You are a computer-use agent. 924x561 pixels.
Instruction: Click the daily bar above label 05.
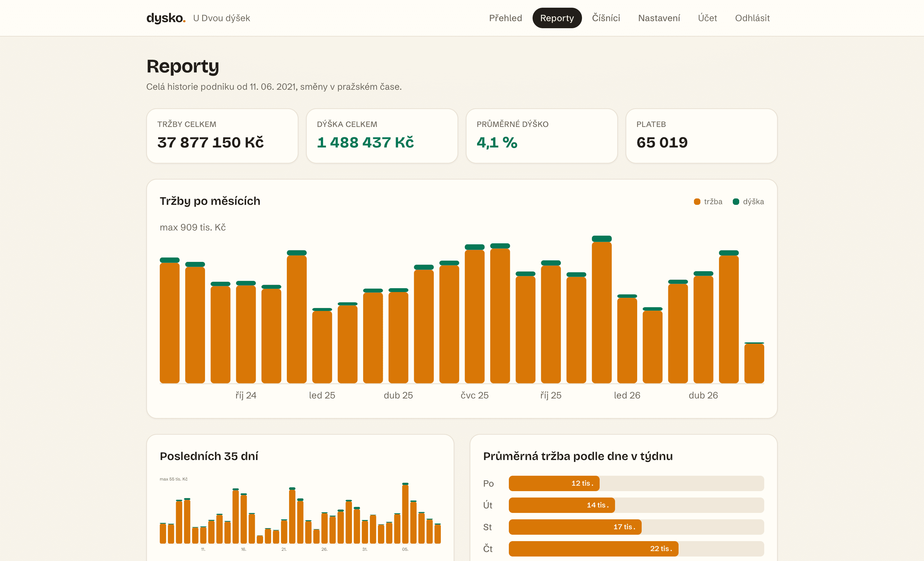[x=405, y=513]
